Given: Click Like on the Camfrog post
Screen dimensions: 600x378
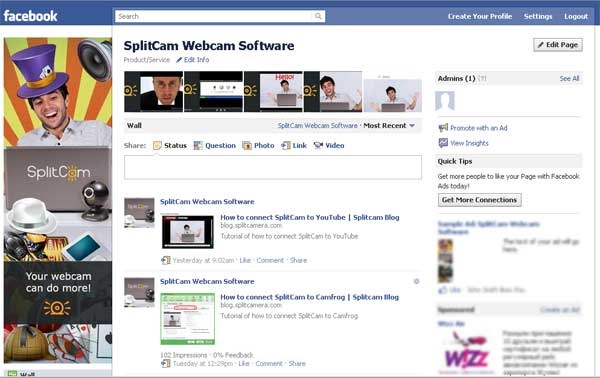Looking at the screenshot, I should click(x=244, y=363).
